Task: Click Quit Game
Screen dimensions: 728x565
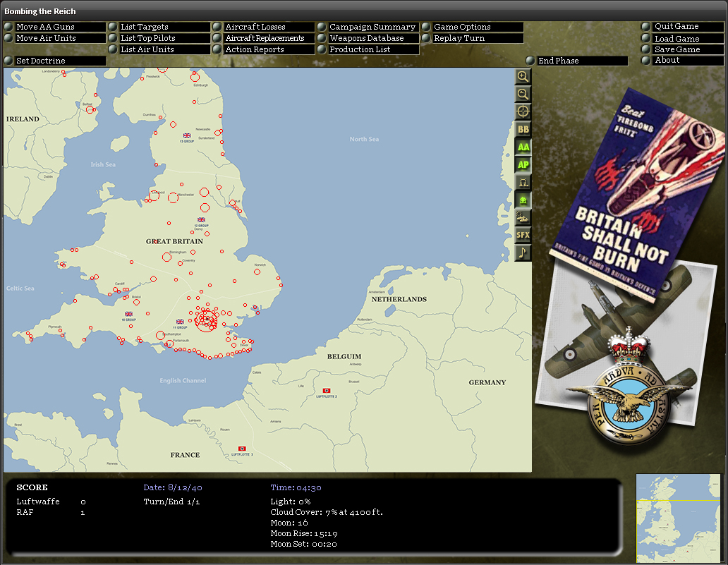Action: pos(683,27)
